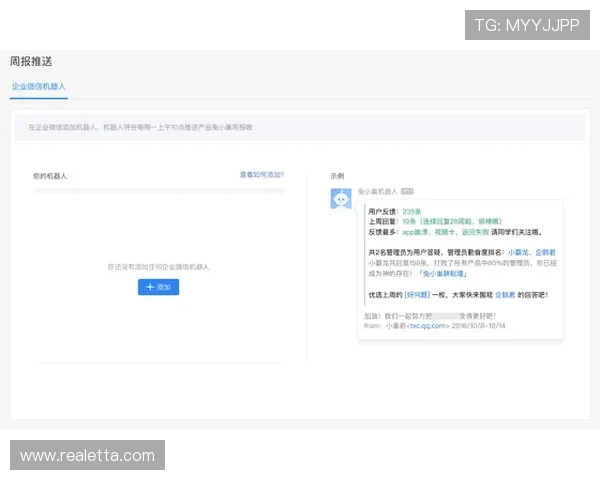Viewport: 600px width, 480px height.
Task: Click the blue 添加 button
Action: point(158,287)
